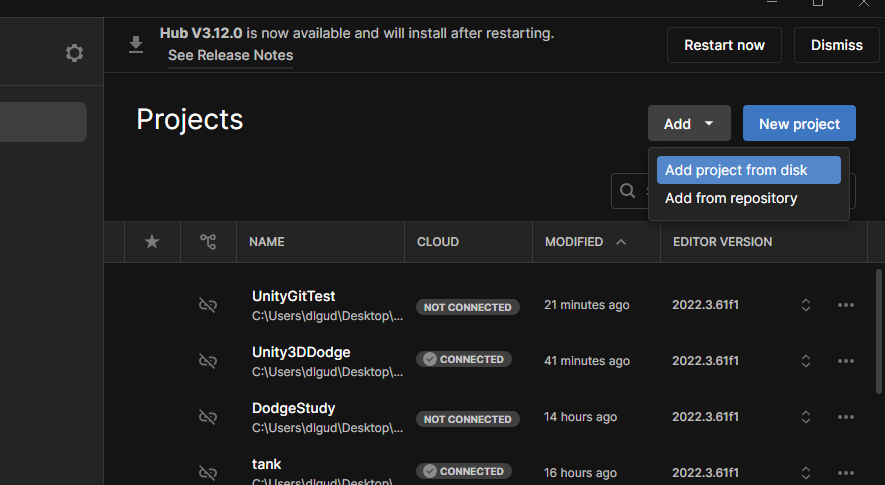885x485 pixels.
Task: Change editor version for UnityGitTest
Action: (x=806, y=305)
